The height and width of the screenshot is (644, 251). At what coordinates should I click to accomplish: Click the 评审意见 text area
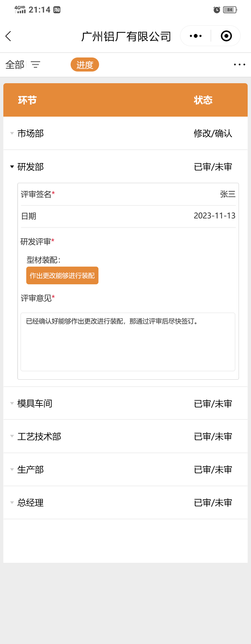128,342
